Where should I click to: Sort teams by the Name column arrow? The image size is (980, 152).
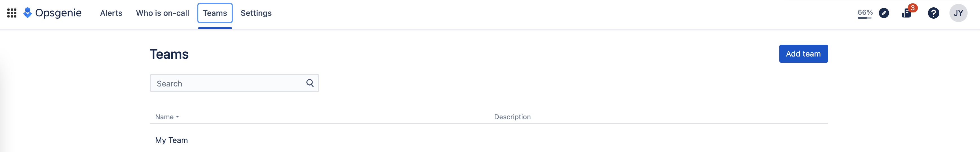pos(178,117)
